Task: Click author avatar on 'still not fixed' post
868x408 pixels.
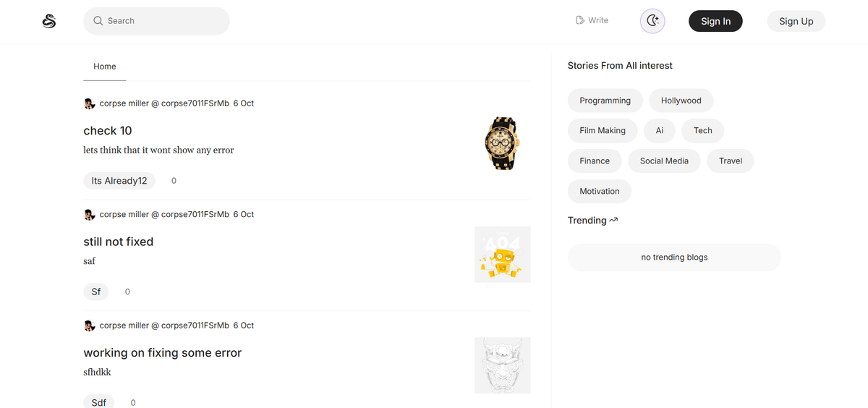Action: (x=90, y=215)
